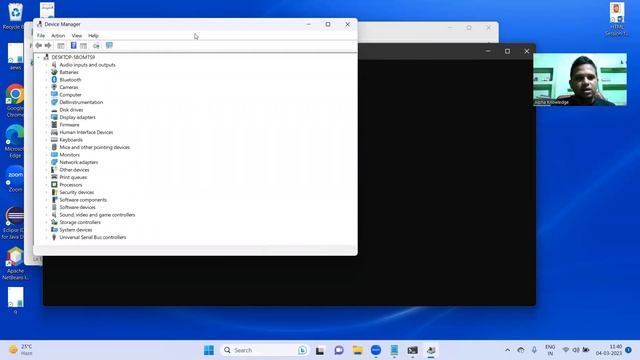Select 'Software devices' in the tree
The height and width of the screenshot is (360, 640).
[78, 207]
